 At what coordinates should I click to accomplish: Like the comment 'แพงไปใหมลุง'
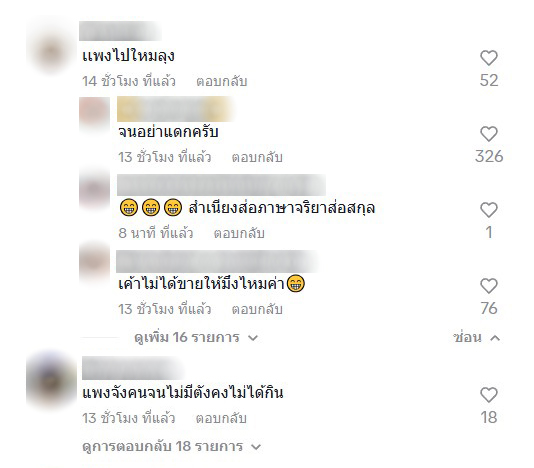(489, 58)
